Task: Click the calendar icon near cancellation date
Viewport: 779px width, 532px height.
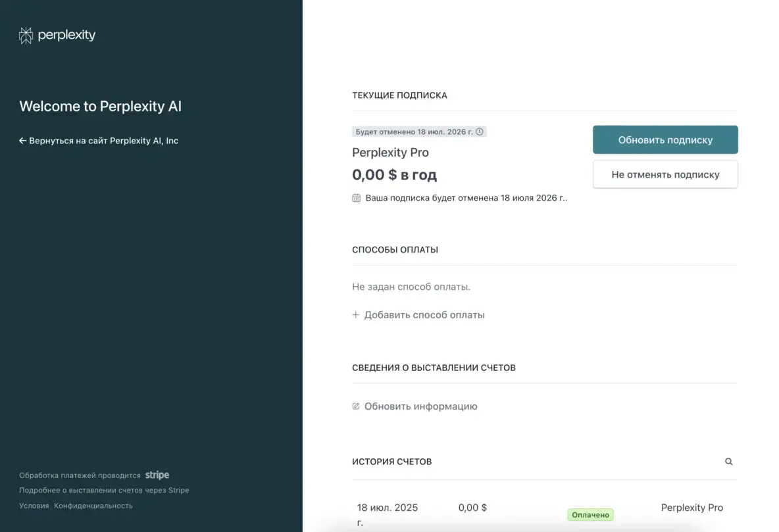Action: pos(356,197)
